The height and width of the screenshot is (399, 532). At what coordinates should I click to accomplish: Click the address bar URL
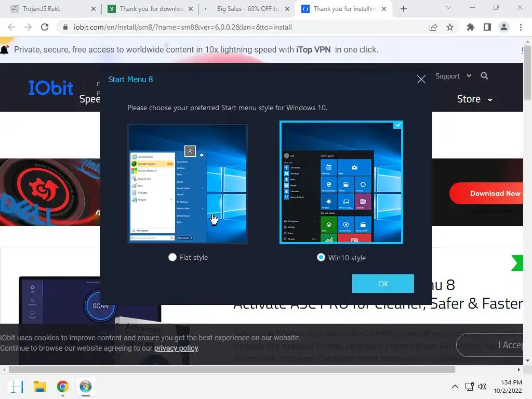click(x=182, y=27)
